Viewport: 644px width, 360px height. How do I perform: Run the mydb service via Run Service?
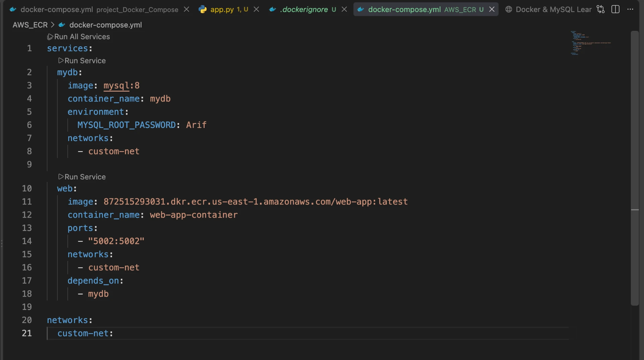(82, 61)
